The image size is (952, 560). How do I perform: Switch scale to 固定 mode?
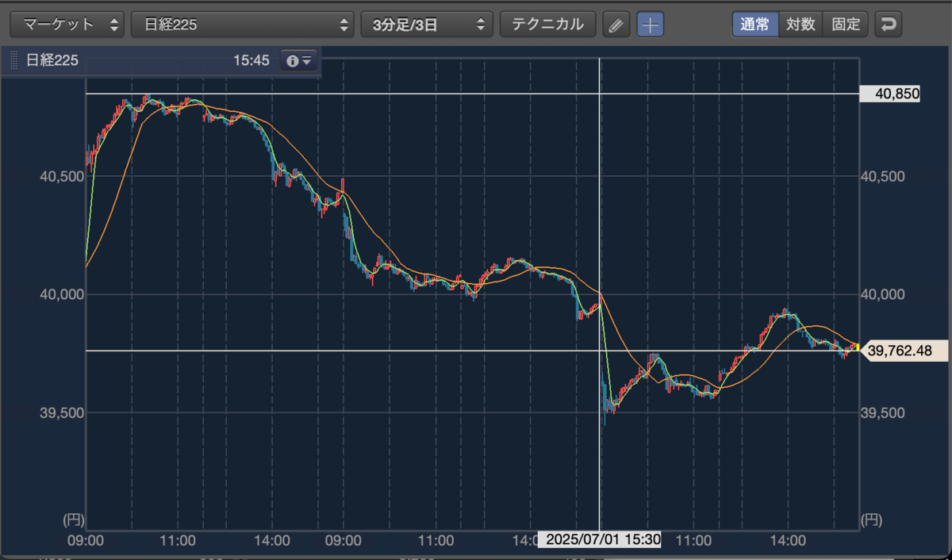[x=846, y=25]
